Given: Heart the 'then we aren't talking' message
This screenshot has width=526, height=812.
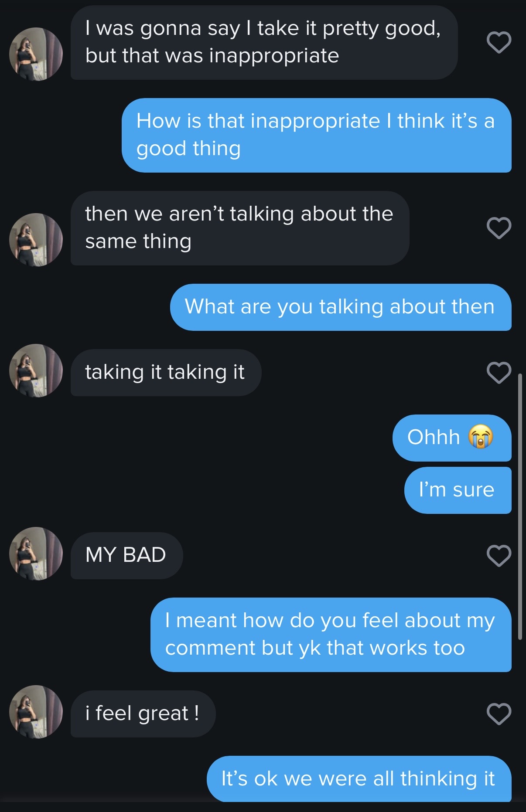Looking at the screenshot, I should [x=499, y=228].
